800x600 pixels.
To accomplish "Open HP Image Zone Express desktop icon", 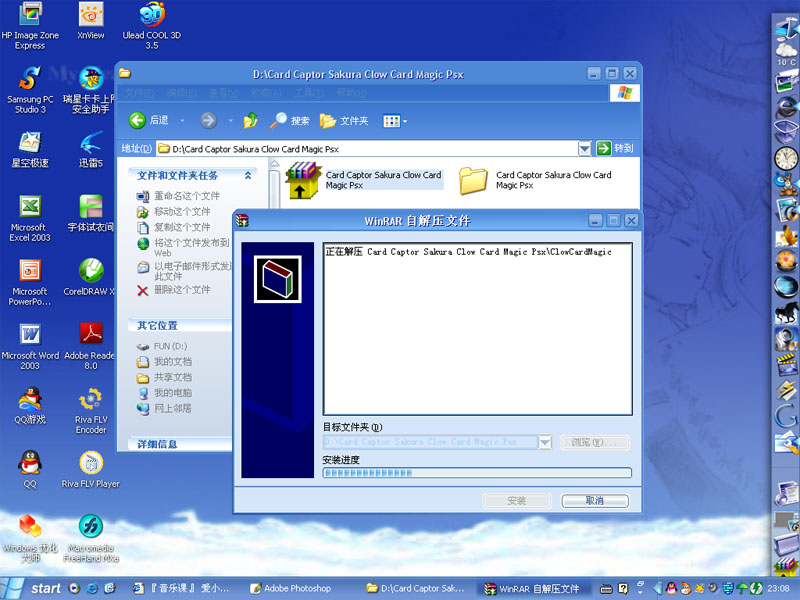I will point(30,26).
